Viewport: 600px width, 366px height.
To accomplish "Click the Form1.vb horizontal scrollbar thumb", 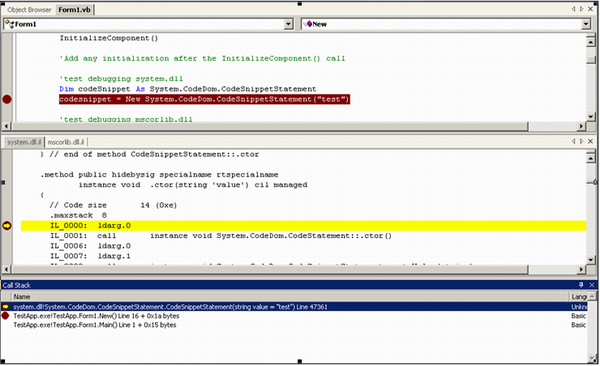I will 270,126.
